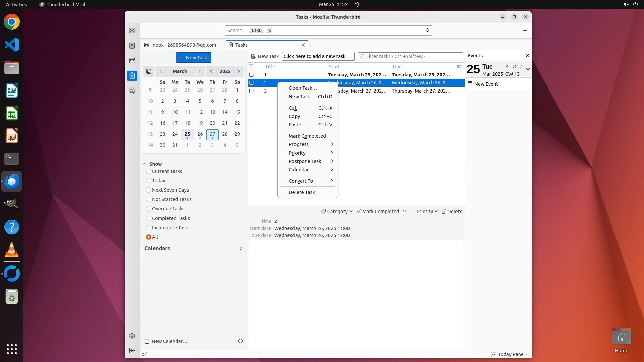
Task: Choose Mark Completed in context menu
Action: point(307,136)
